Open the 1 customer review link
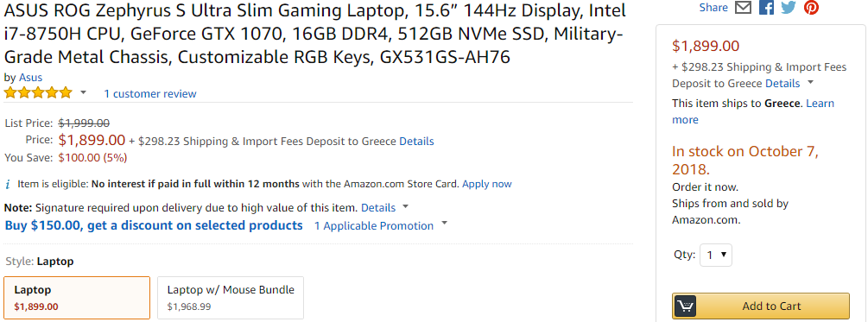This screenshot has height=322, width=868. tap(150, 93)
